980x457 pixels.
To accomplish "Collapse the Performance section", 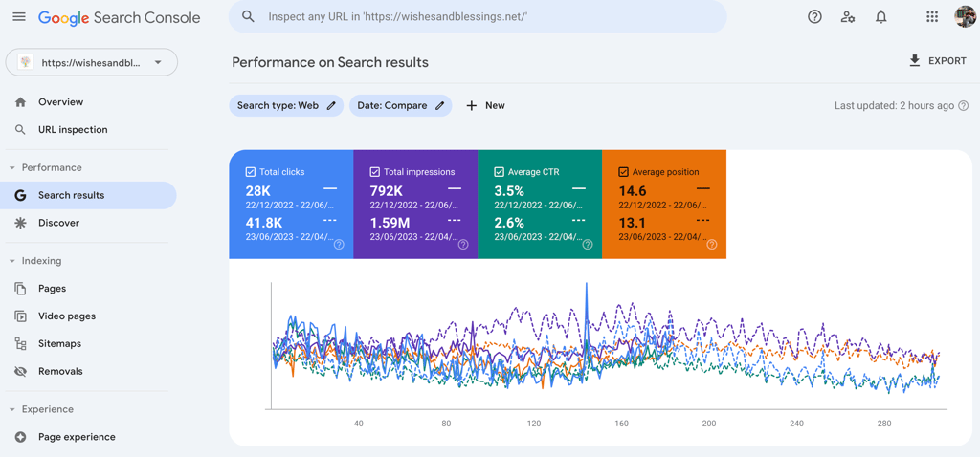I will [x=12, y=168].
